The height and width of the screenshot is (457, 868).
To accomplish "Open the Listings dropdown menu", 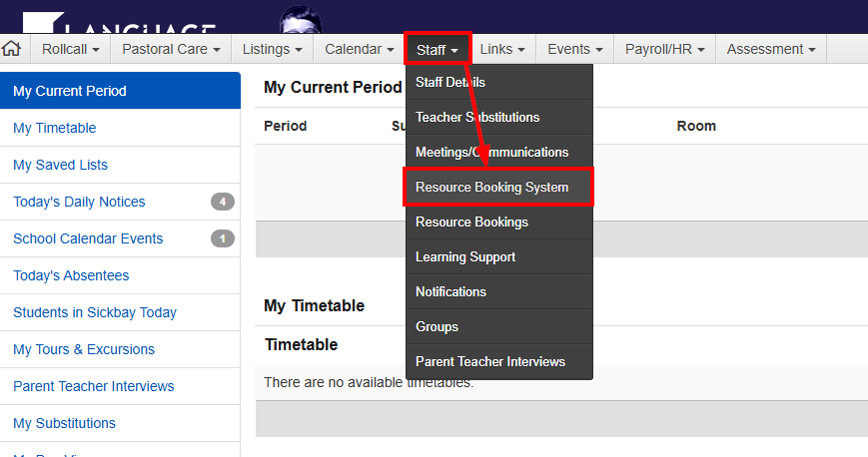I will 272,49.
